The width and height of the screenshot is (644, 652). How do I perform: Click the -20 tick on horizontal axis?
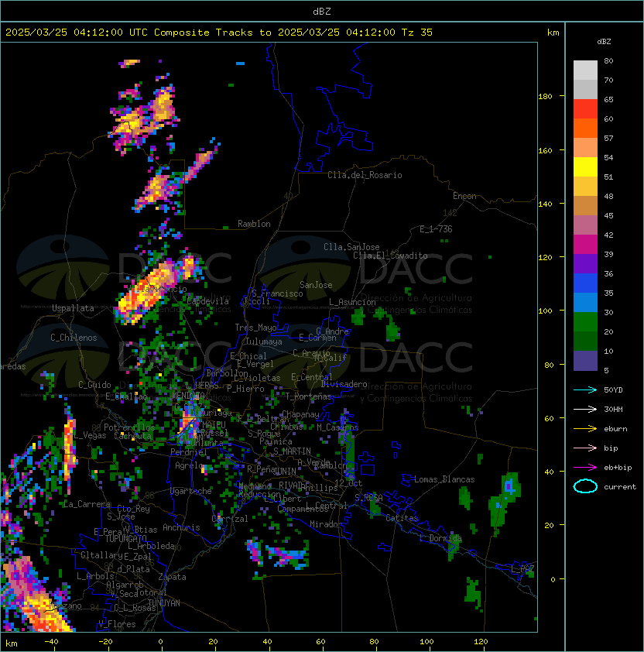click(x=105, y=642)
